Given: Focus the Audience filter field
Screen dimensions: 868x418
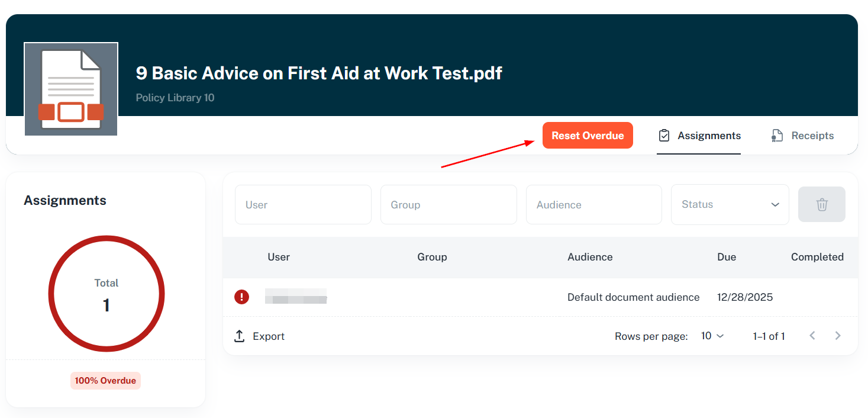Looking at the screenshot, I should tap(593, 205).
